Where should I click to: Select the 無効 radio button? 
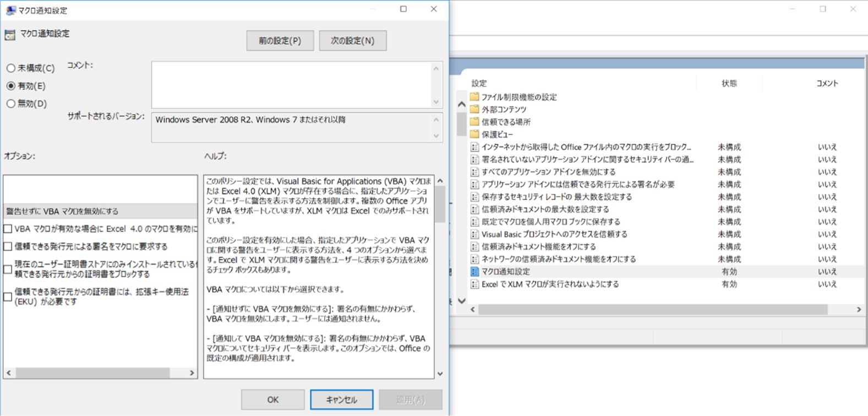click(11, 104)
